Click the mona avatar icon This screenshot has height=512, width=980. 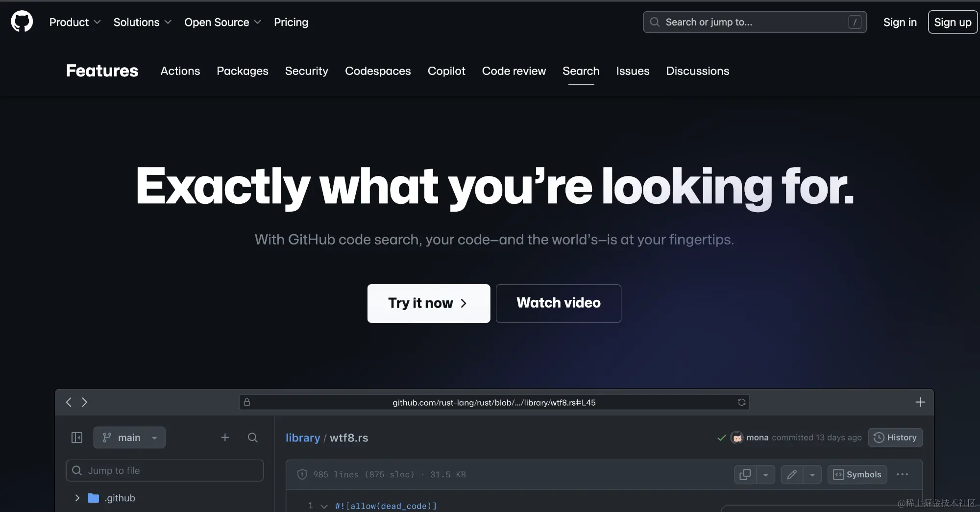(x=737, y=438)
